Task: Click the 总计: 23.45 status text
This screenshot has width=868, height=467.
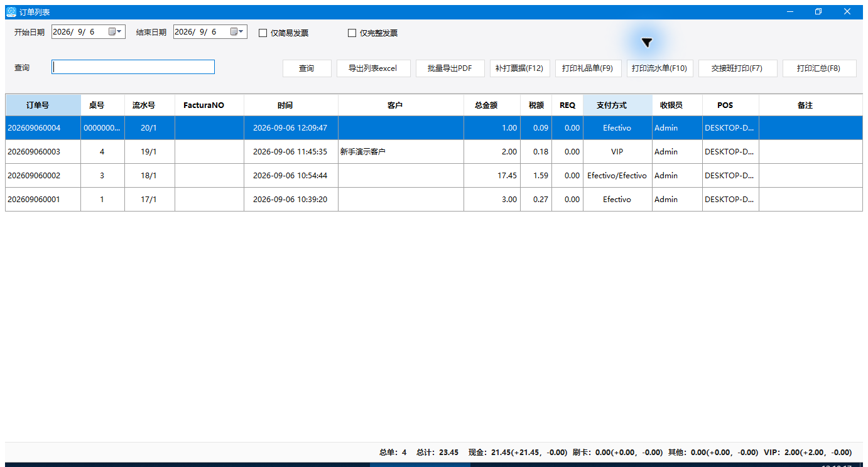Action: [x=437, y=452]
